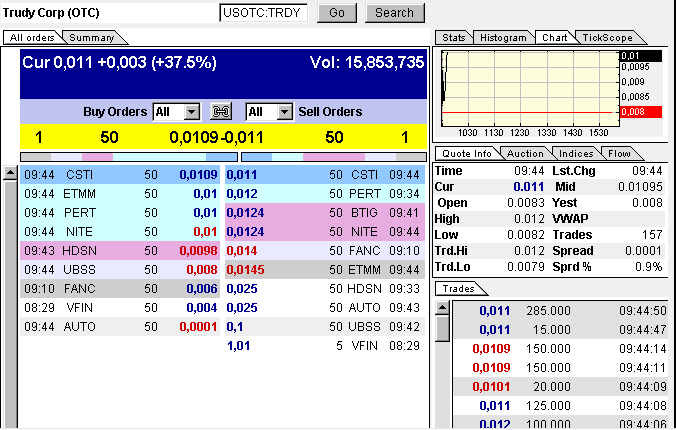The width and height of the screenshot is (676, 430).
Task: Click best bid-ask 0,0109-0,011 in yellow bar
Action: 216,137
